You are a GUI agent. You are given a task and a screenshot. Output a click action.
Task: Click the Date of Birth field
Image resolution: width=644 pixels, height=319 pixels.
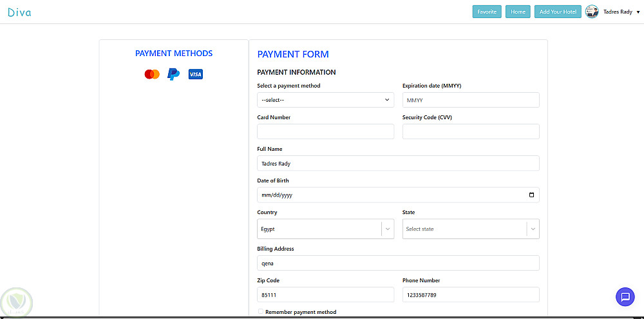pyautogui.click(x=398, y=195)
